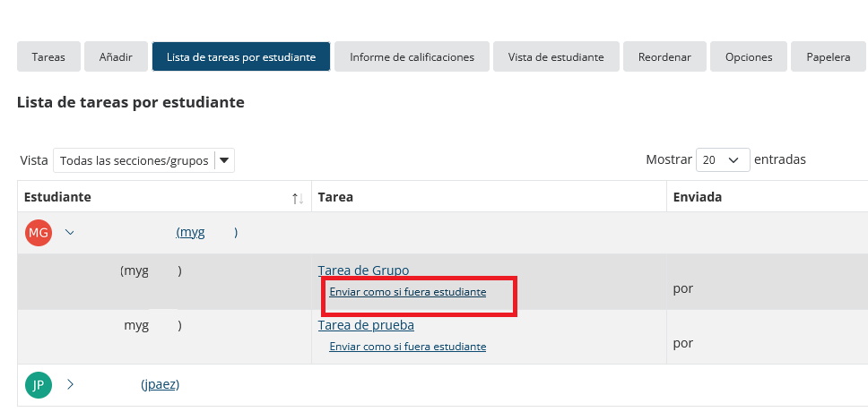Select the Lista de tareas por estudiante tab
868x412 pixels.
click(x=241, y=56)
